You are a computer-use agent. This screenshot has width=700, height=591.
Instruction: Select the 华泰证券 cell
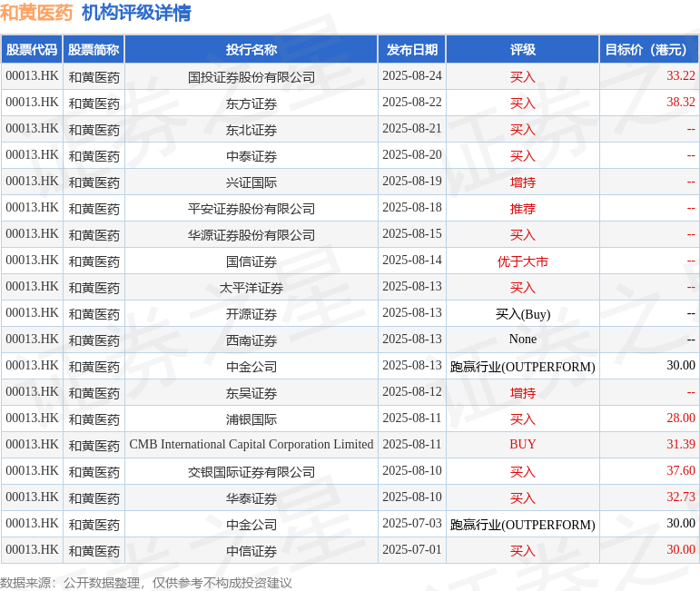(x=251, y=498)
